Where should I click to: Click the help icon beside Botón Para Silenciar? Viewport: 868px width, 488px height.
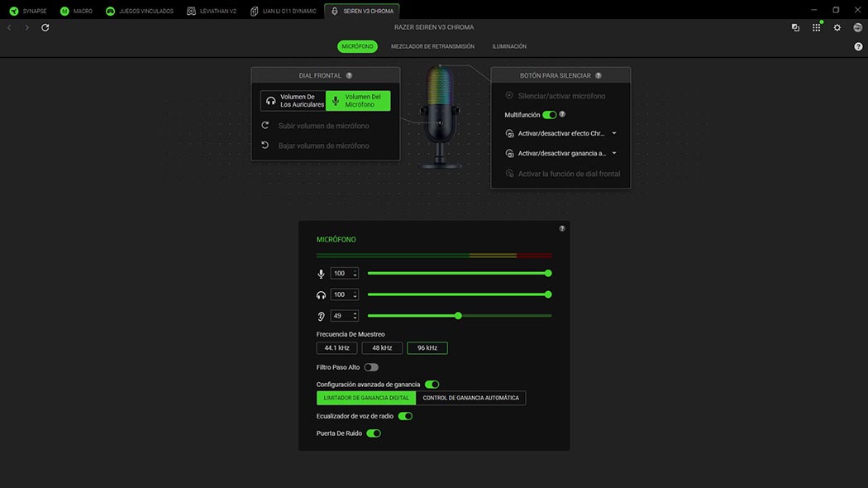[599, 75]
